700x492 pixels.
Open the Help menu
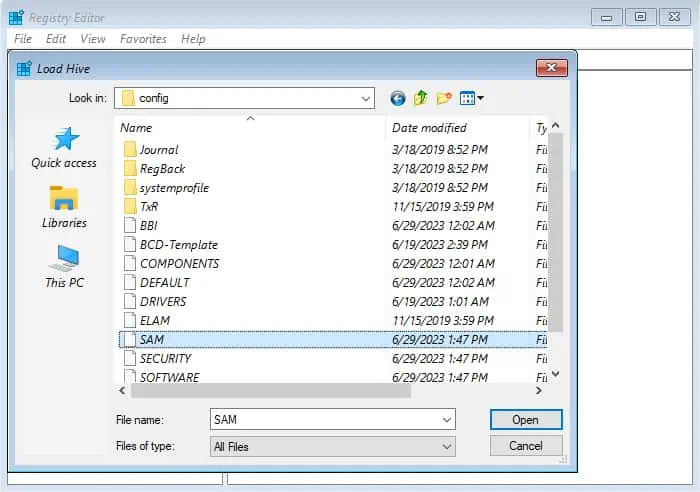193,39
